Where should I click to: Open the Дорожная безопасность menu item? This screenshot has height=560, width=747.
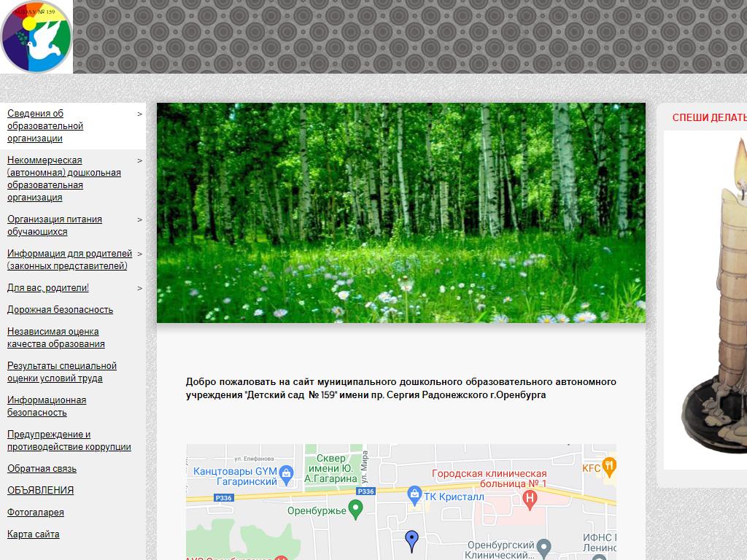coord(60,310)
